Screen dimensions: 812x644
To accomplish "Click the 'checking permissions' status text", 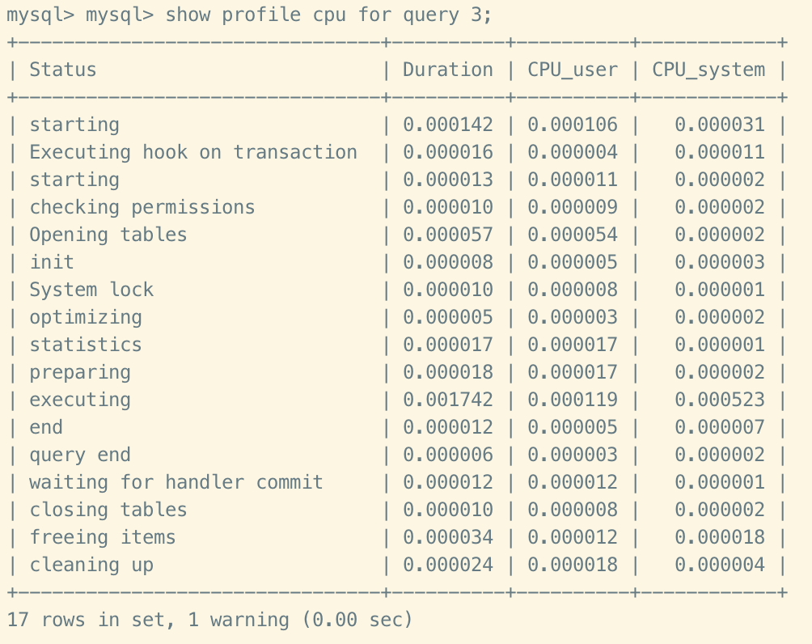I will tap(142, 207).
